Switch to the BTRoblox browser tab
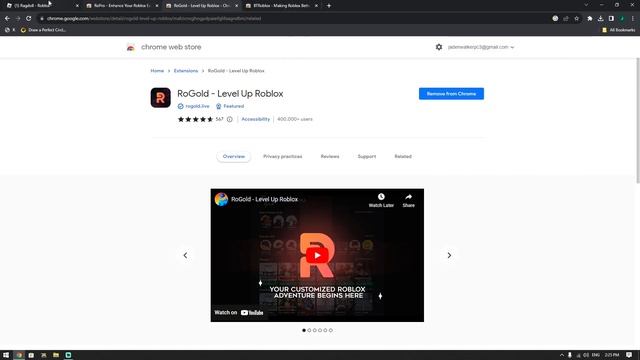 click(281, 6)
